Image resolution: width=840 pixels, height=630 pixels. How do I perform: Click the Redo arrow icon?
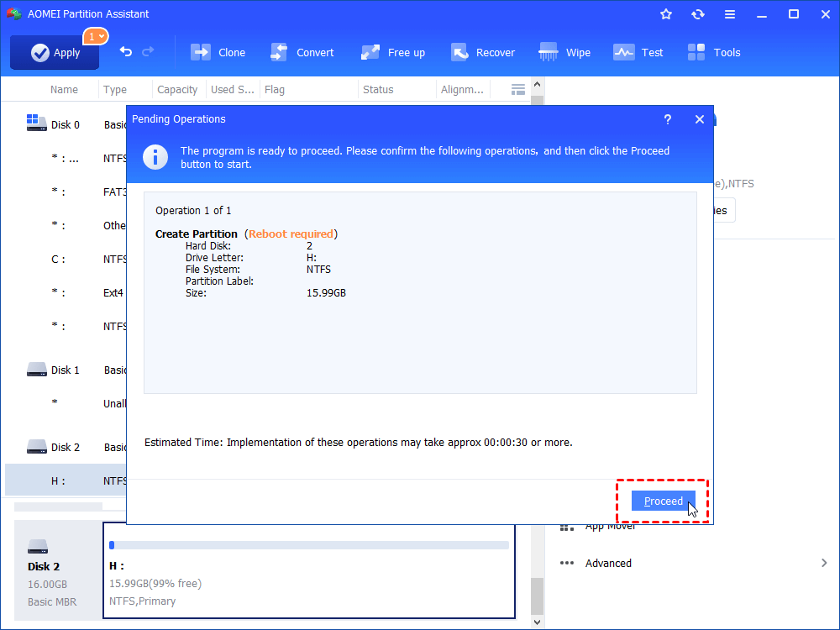[x=148, y=51]
